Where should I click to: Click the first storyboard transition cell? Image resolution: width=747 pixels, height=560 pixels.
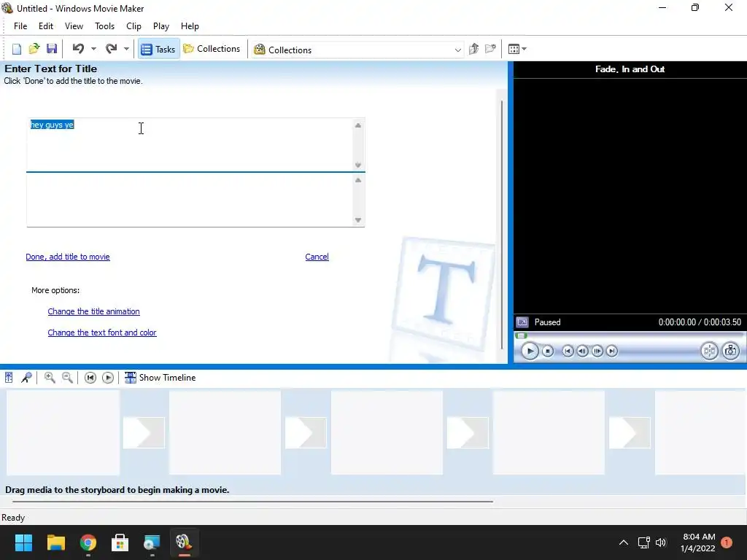144,432
